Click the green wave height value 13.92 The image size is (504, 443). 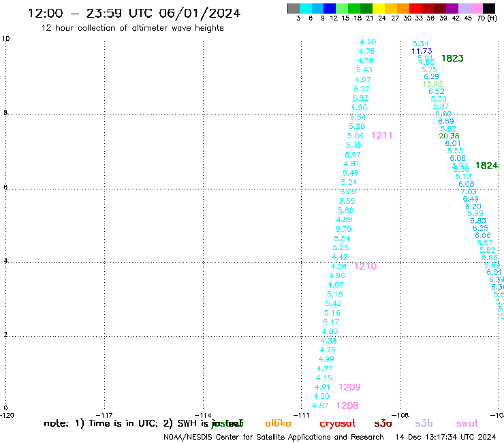point(432,84)
